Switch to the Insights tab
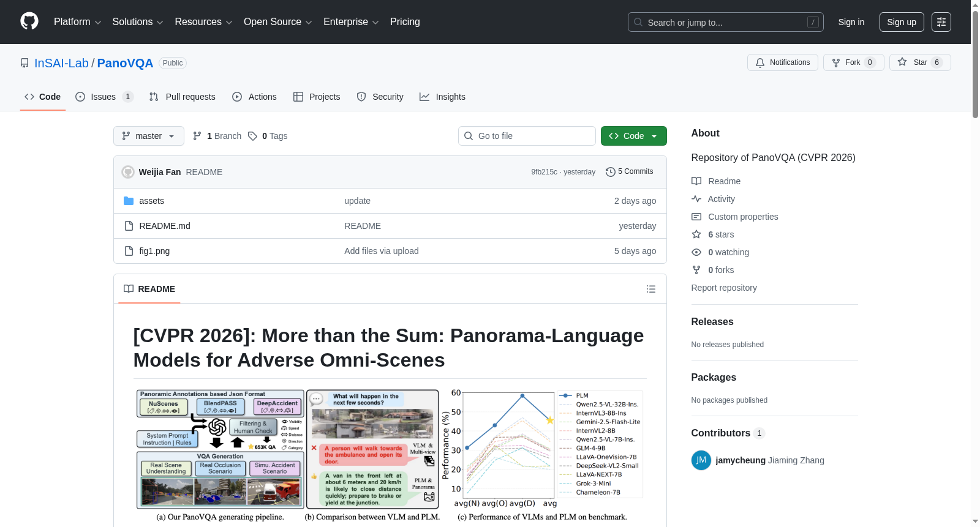This screenshot has width=980, height=527. pyautogui.click(x=442, y=97)
